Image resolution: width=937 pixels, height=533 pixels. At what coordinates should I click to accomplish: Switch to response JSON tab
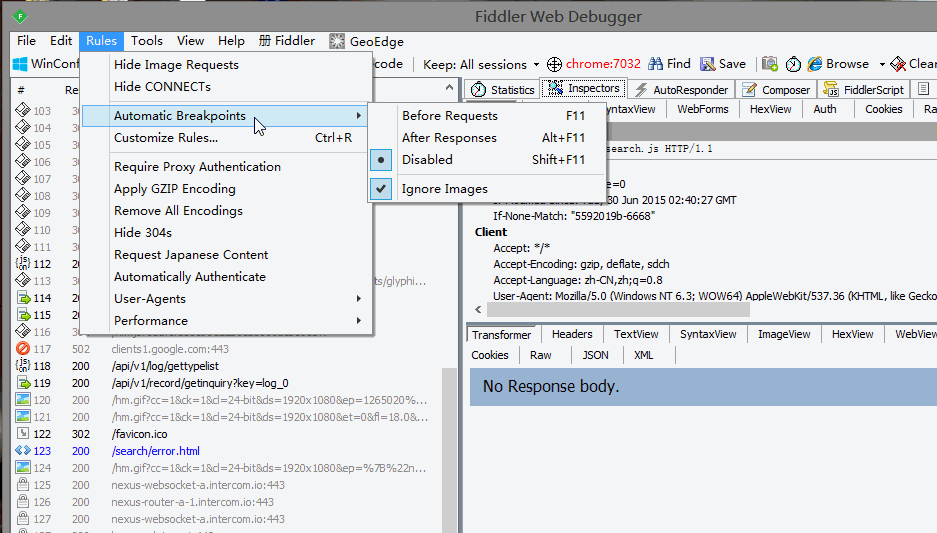pyautogui.click(x=596, y=355)
